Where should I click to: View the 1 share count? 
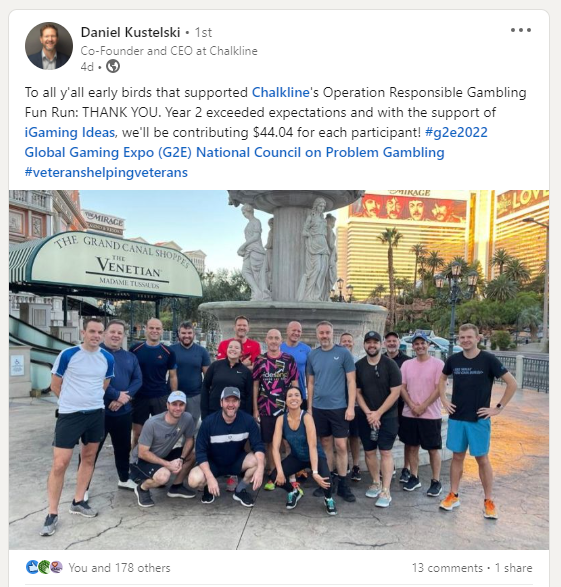[x=513, y=568]
